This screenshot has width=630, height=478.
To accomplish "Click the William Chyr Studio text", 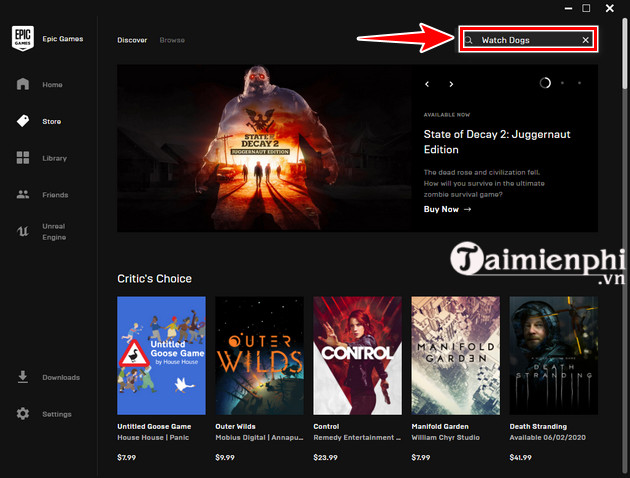I will [445, 437].
